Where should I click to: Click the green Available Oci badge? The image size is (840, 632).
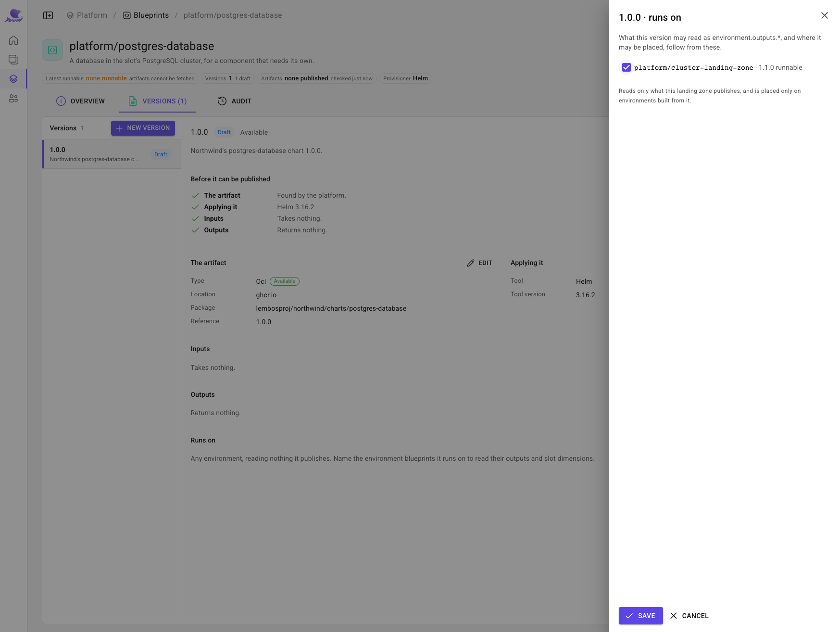coord(285,281)
